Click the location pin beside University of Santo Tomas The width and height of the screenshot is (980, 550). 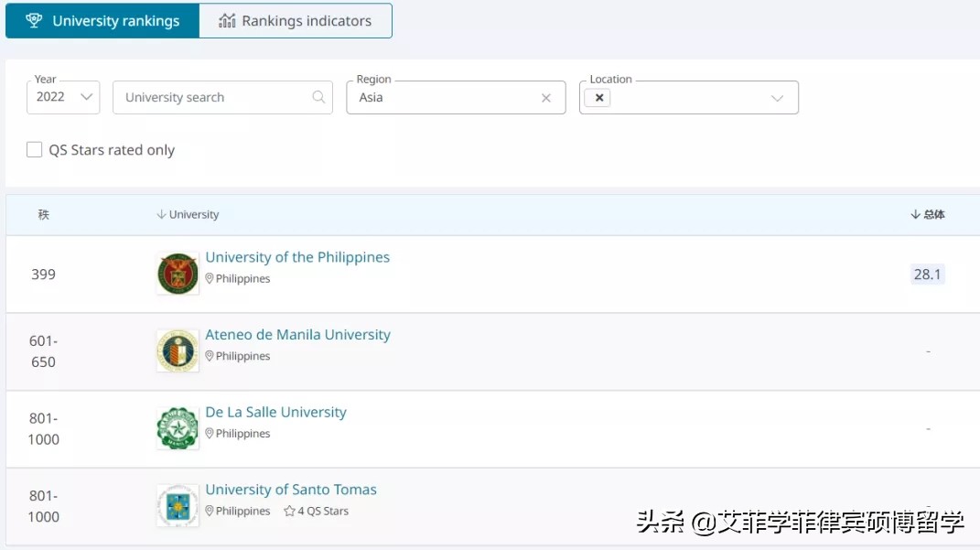[211, 511]
